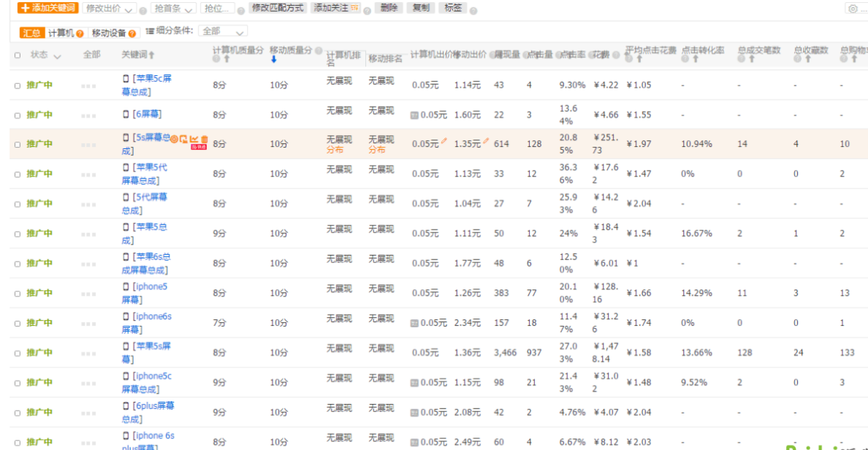Click the help icon after 抢位

241,10
